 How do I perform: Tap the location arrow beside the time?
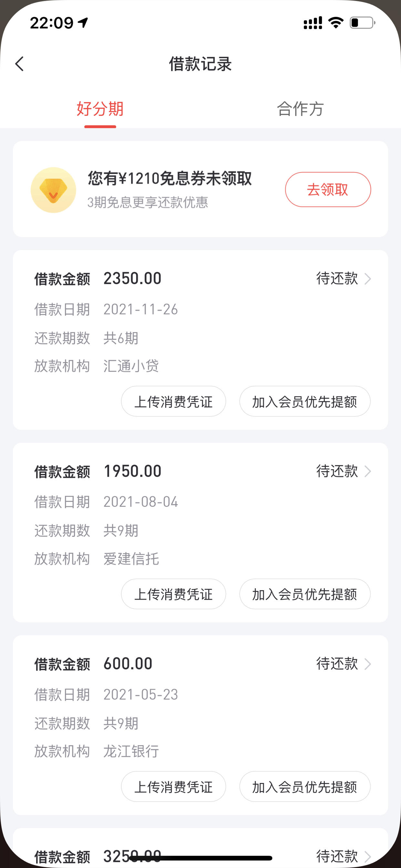point(83,23)
